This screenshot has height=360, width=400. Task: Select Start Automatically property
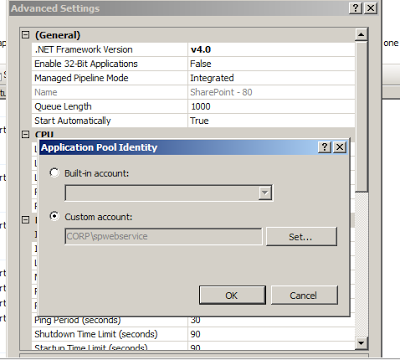[x=73, y=121]
